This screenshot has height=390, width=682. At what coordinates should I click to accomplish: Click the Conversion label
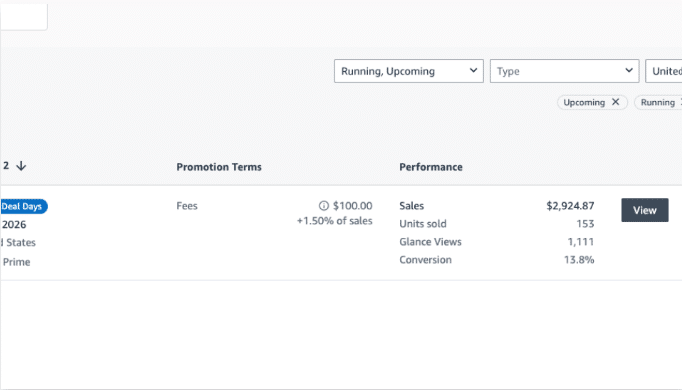[425, 260]
